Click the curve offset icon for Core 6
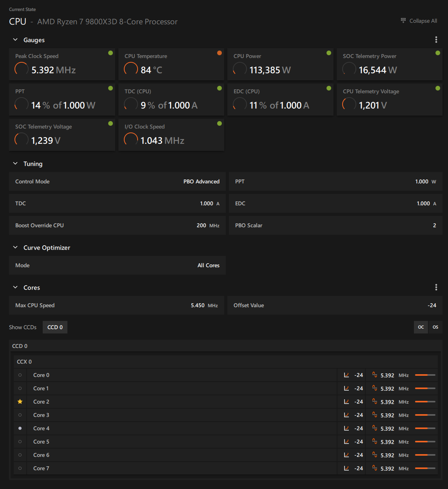 coord(346,455)
